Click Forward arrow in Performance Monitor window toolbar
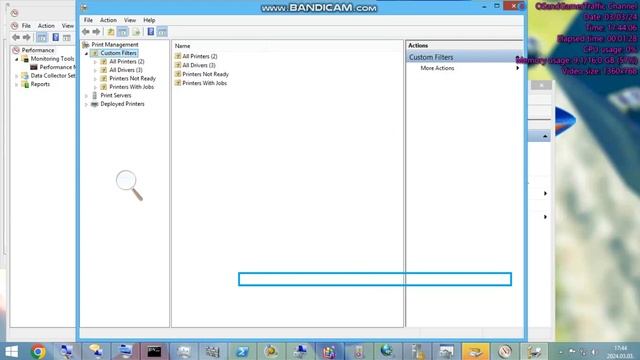Viewport: 640px width, 360px height. 27,38
